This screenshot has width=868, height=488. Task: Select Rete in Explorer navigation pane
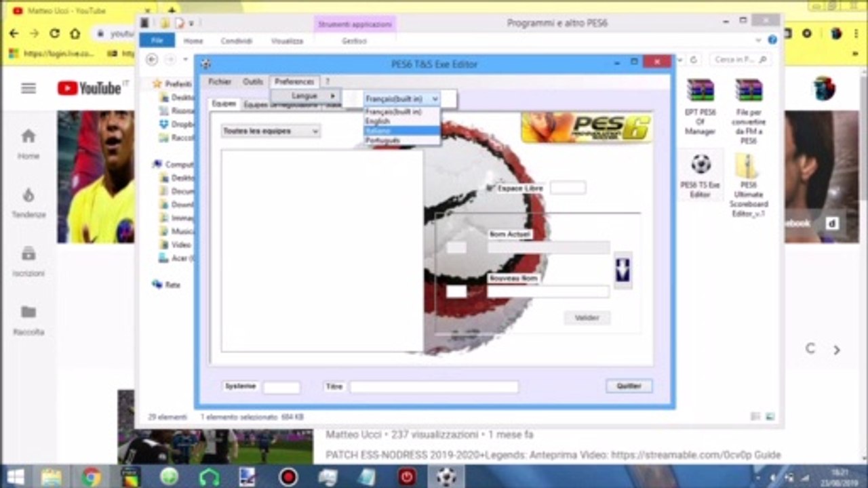(x=167, y=285)
